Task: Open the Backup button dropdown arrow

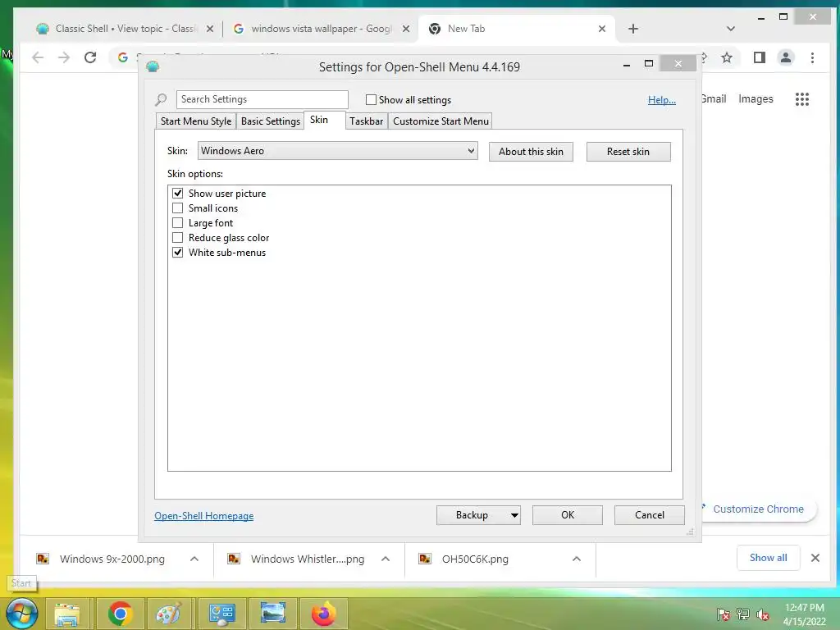Action: [x=514, y=515]
